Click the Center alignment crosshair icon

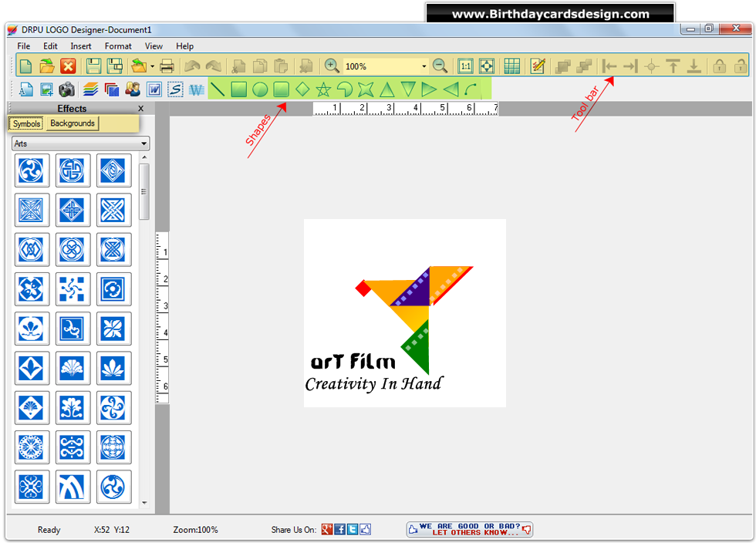click(x=652, y=66)
